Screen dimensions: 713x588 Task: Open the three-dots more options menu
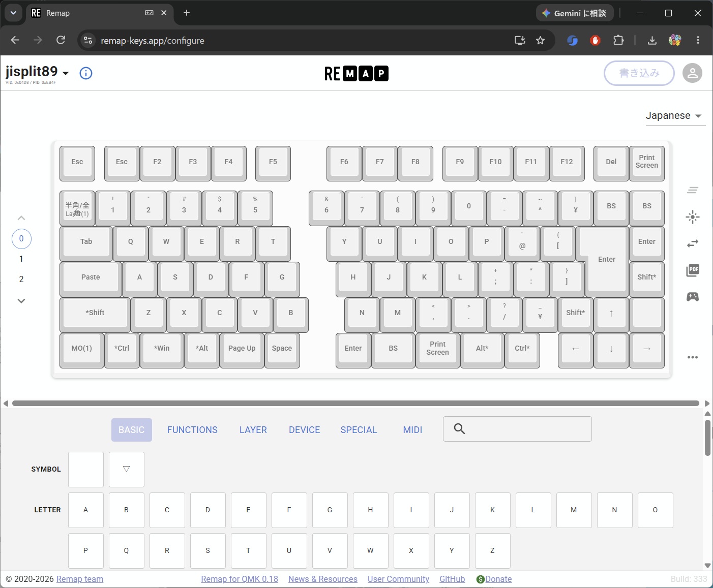tap(692, 357)
